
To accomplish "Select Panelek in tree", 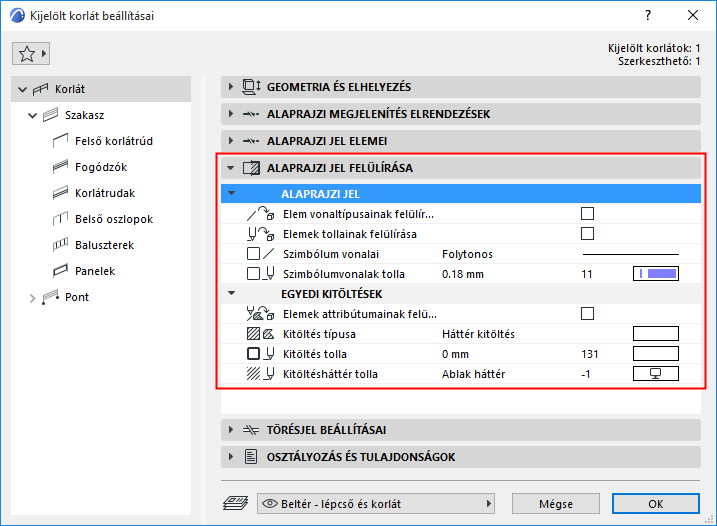I will tap(95, 271).
